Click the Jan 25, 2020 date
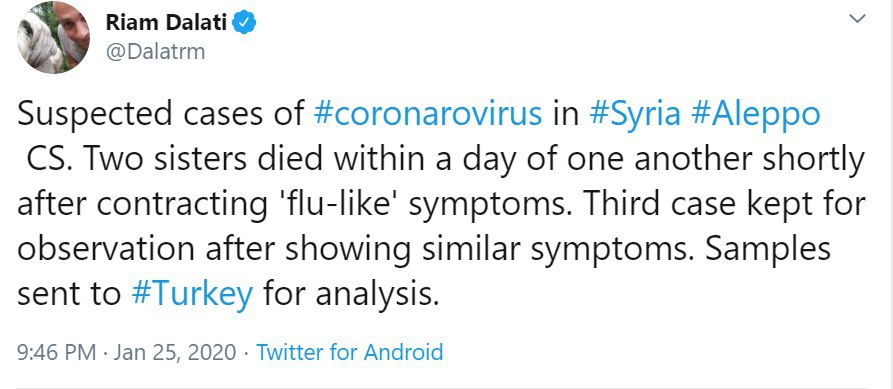The width and height of the screenshot is (893, 389). (x=174, y=352)
